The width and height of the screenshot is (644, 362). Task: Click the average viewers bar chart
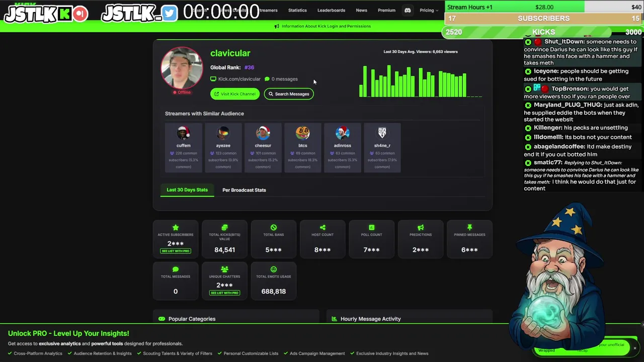coord(420,80)
